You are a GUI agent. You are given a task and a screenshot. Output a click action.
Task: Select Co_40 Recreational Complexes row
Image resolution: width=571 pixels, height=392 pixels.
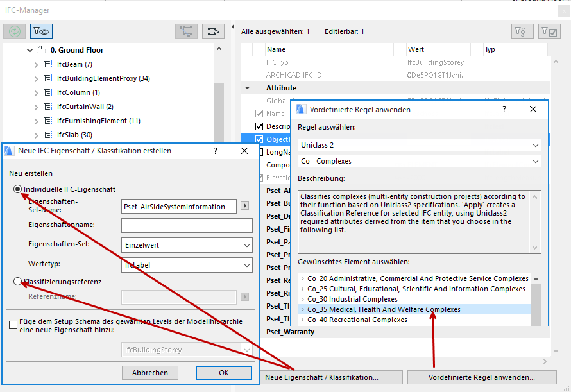pos(414,320)
